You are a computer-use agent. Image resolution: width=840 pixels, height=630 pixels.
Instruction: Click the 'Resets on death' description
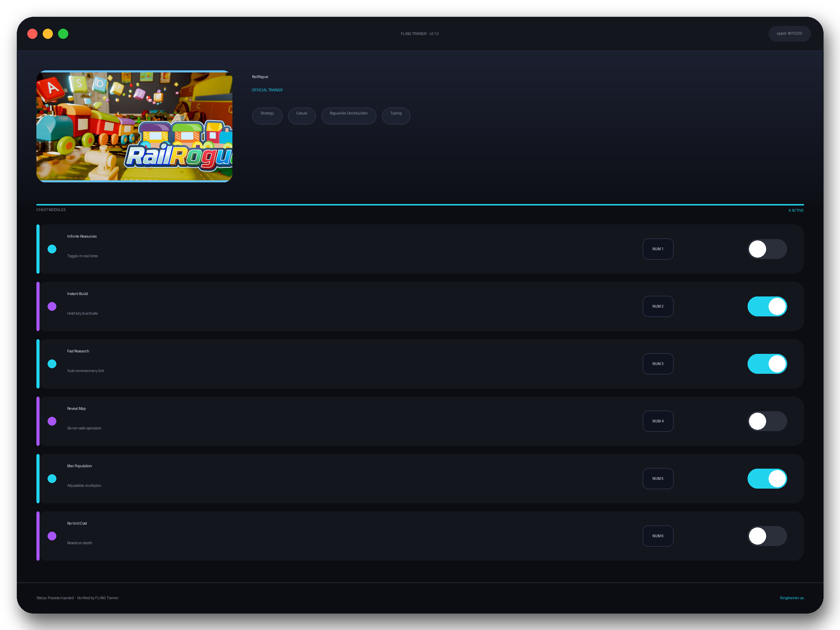(80, 542)
